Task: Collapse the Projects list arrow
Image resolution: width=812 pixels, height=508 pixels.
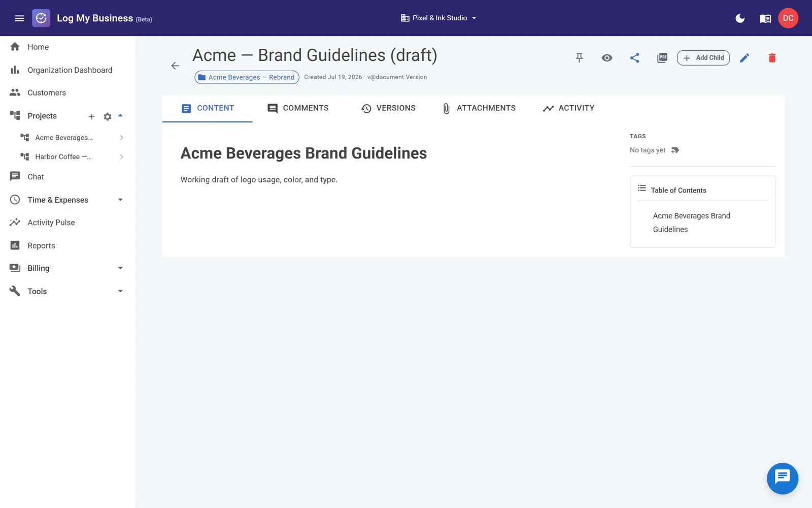Action: click(120, 116)
